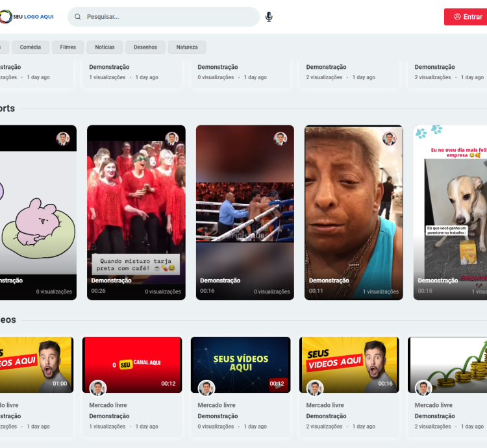Click the magnifying glass search icon
The image size is (487, 448).
(78, 17)
